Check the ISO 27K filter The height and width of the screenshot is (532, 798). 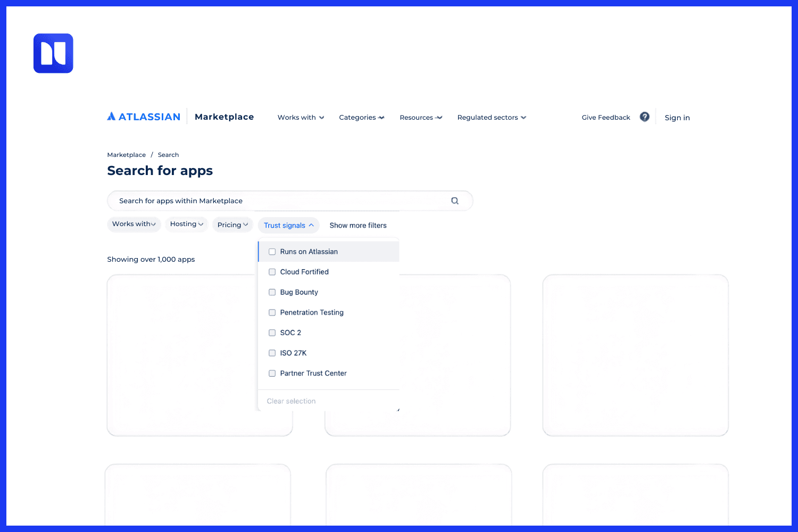tap(272, 353)
